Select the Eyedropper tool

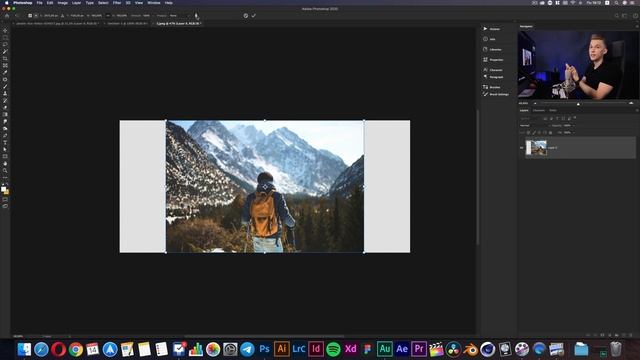[x=5, y=72]
